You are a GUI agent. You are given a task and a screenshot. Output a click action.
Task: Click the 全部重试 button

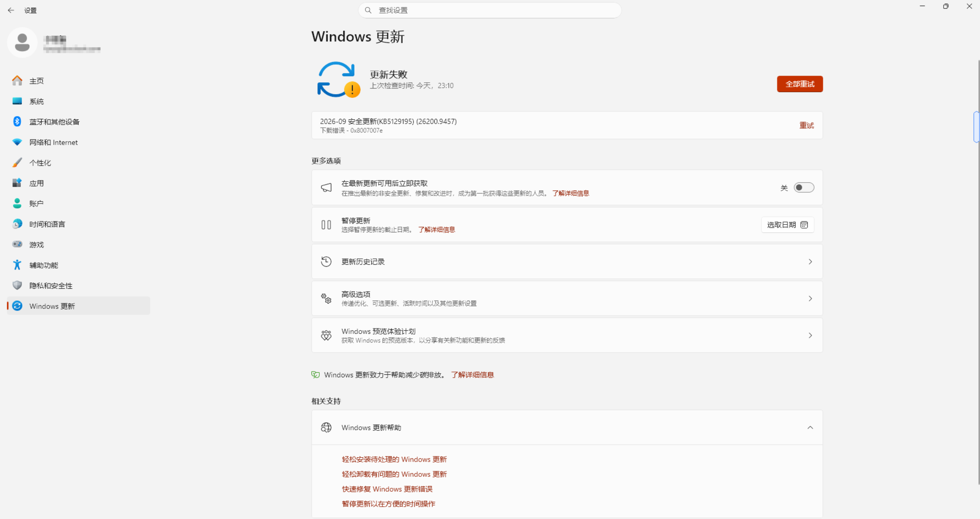[799, 84]
